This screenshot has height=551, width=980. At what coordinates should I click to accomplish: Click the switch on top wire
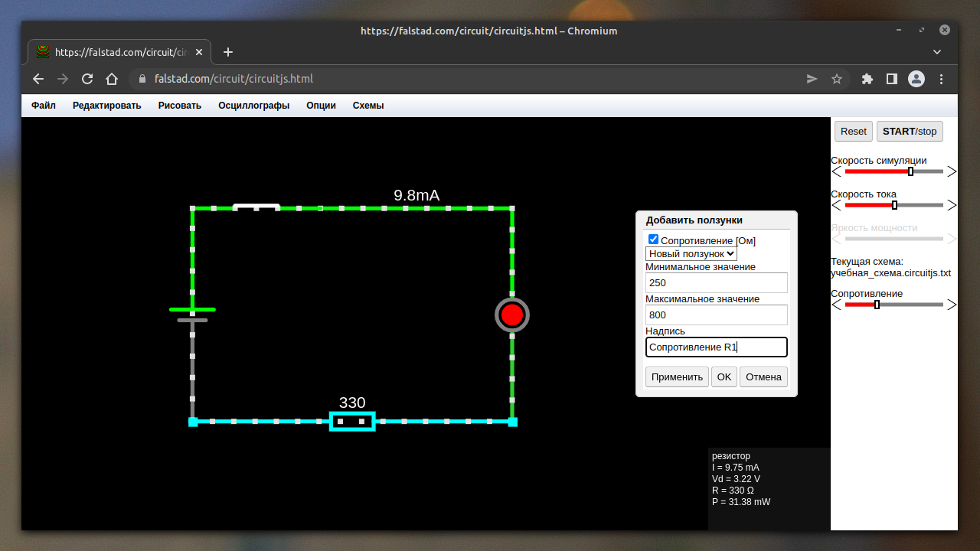256,207
